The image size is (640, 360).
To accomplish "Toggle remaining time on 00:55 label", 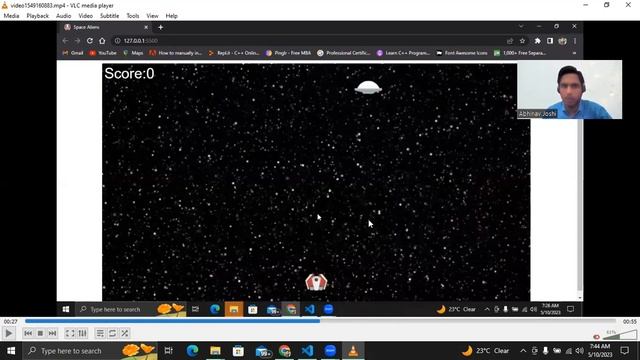I will 629,322.
